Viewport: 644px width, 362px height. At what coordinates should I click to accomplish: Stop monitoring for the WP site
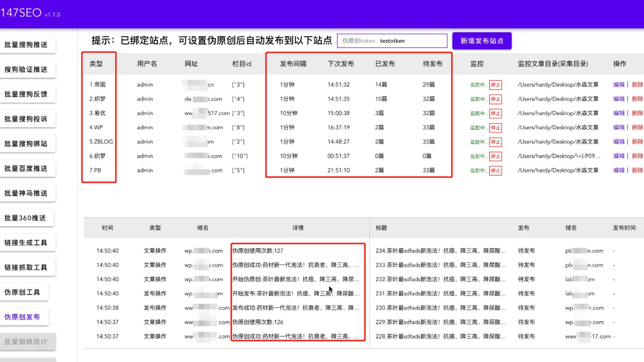[x=496, y=128]
